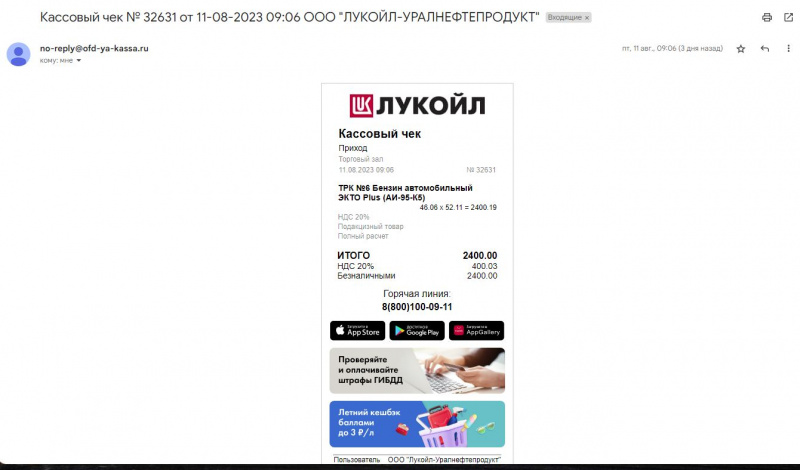This screenshot has width=800, height=470.
Task: Open the Google Play download badge
Action: [x=417, y=331]
